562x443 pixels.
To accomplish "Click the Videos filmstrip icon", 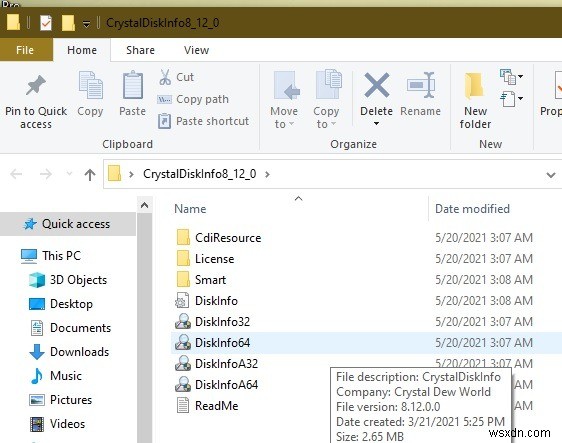I will [x=37, y=424].
